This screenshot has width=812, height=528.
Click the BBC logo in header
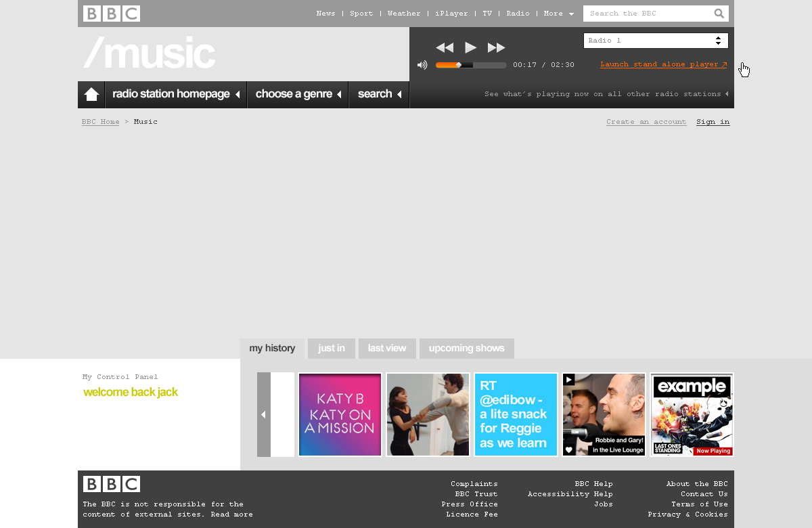(x=112, y=14)
